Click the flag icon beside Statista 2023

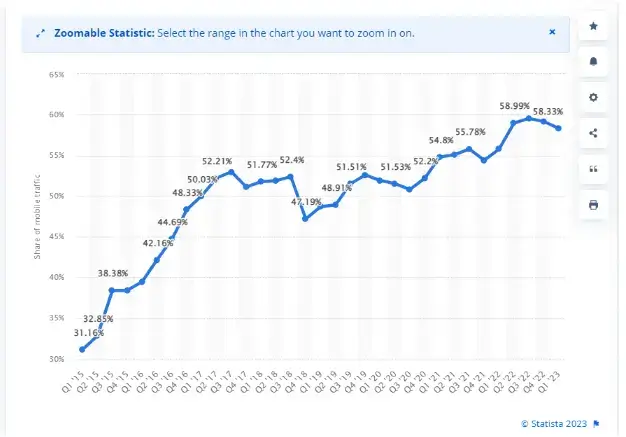point(596,422)
